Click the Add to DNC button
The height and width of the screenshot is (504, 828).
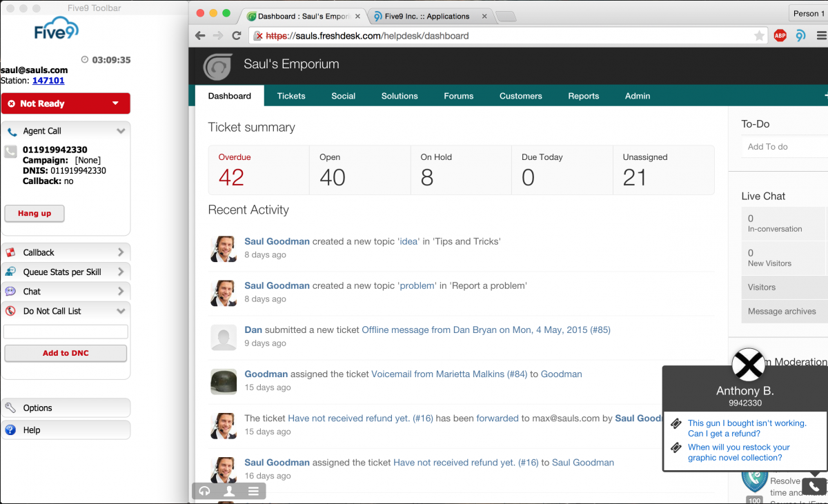click(x=66, y=353)
